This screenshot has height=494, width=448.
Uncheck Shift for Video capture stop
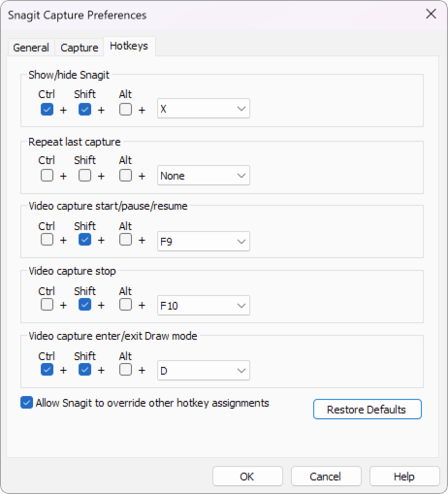[84, 305]
